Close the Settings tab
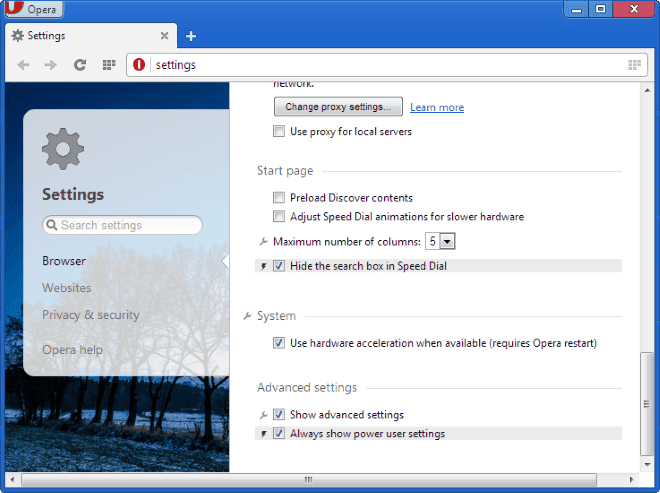 (x=165, y=36)
